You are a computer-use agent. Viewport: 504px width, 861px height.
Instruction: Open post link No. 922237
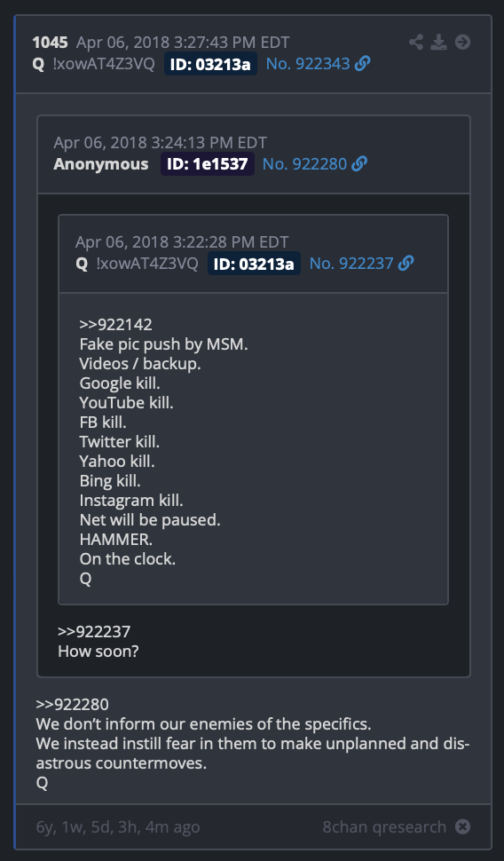point(351,264)
